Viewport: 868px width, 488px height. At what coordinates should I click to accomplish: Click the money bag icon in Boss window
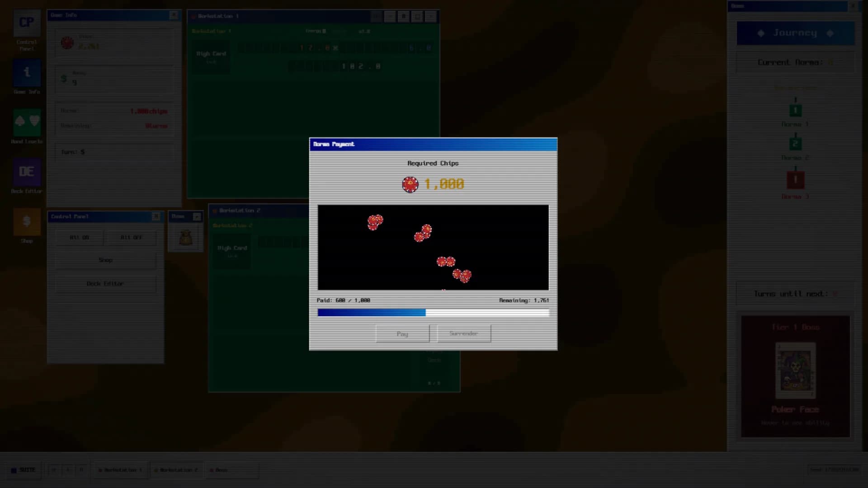click(x=185, y=238)
